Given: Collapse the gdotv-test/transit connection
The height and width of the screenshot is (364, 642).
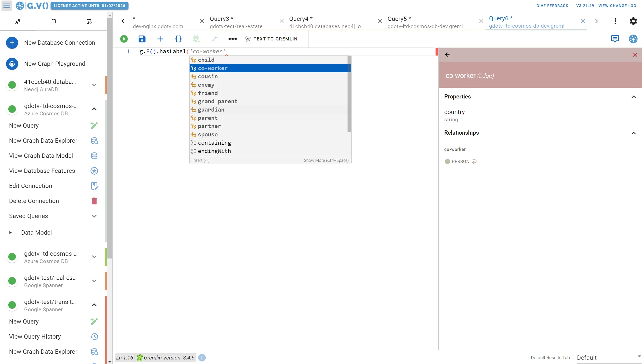Looking at the screenshot, I should coord(94,305).
